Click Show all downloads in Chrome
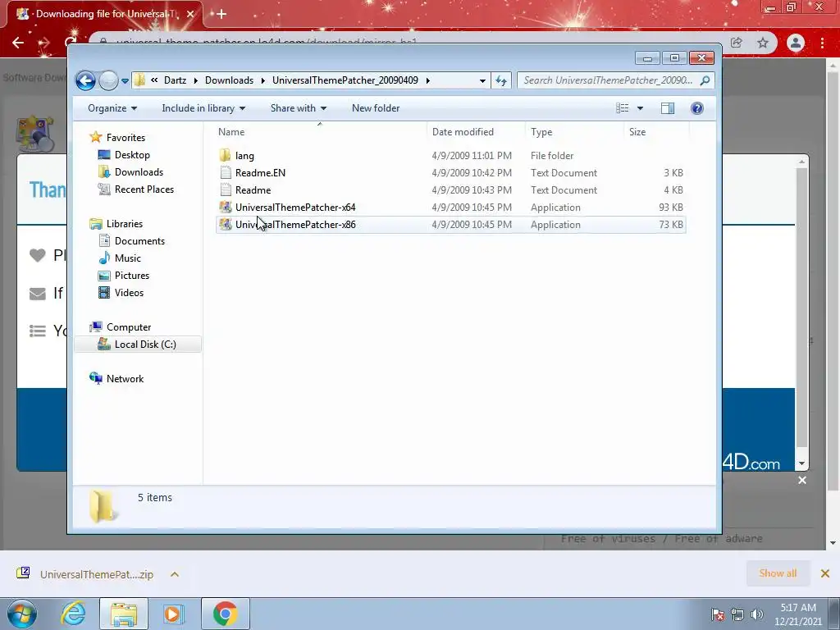840x630 pixels. point(778,573)
